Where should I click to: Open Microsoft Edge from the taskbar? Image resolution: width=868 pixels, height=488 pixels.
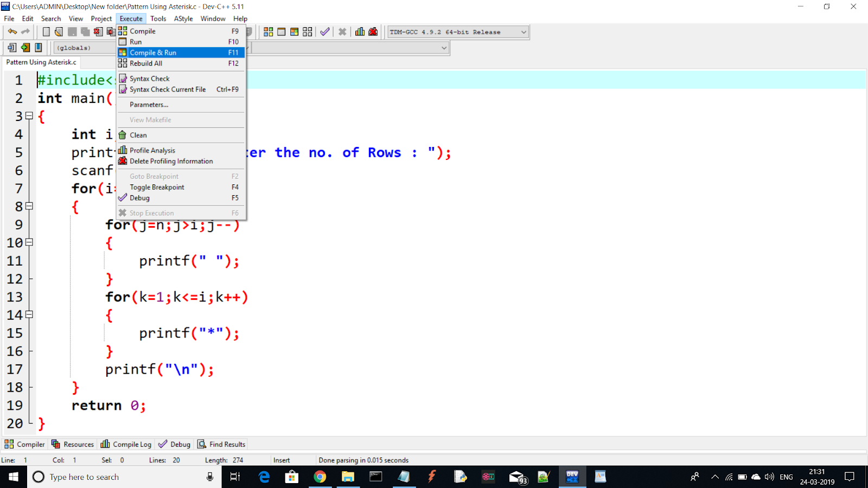(x=264, y=477)
